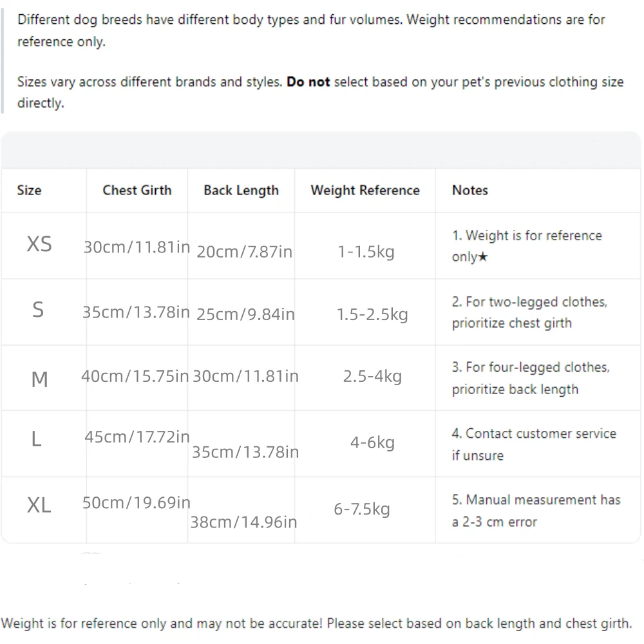Click the 'Manual measurement has a 2-3 cm error' note

click(536, 511)
